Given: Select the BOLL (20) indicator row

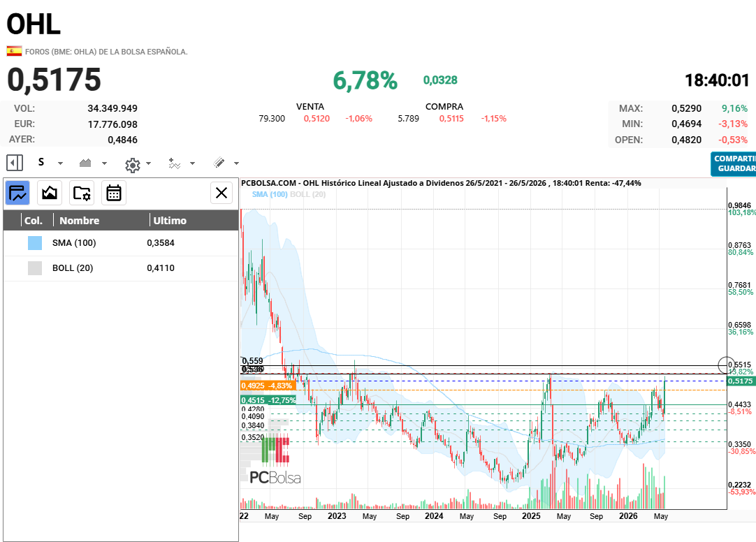Looking at the screenshot, I should (x=121, y=268).
